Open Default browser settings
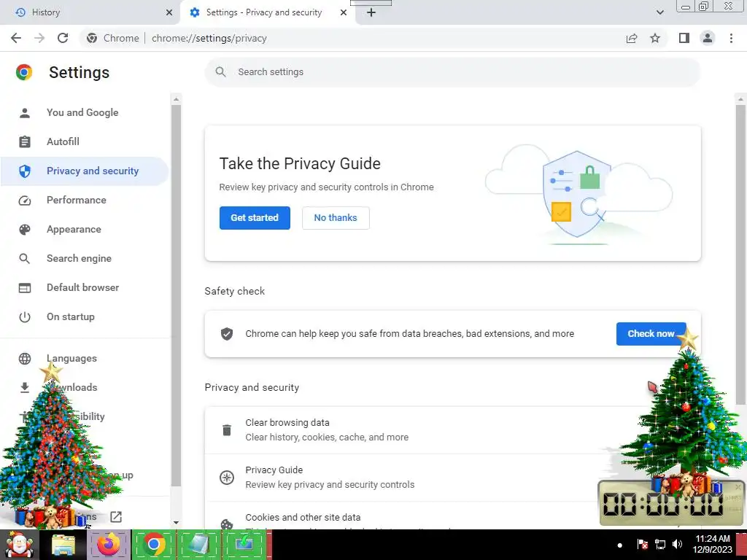 tap(85, 287)
